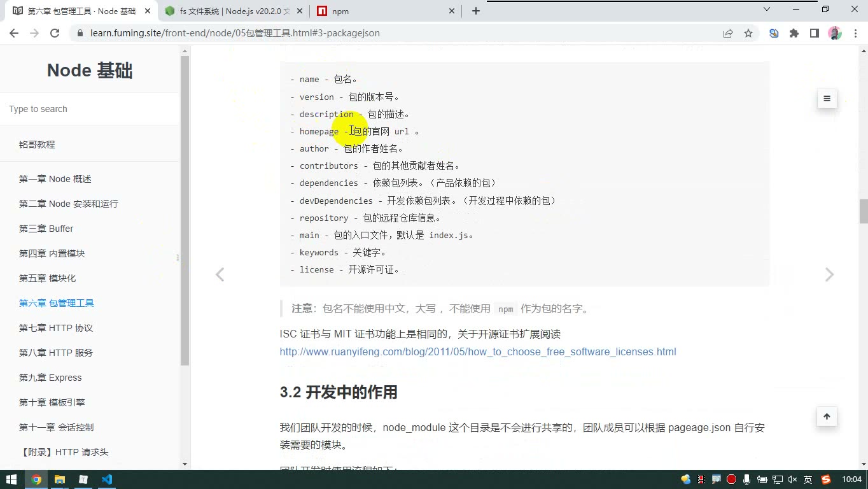Toggle the 英 input language indicator
The image size is (868, 489).
point(808,479)
